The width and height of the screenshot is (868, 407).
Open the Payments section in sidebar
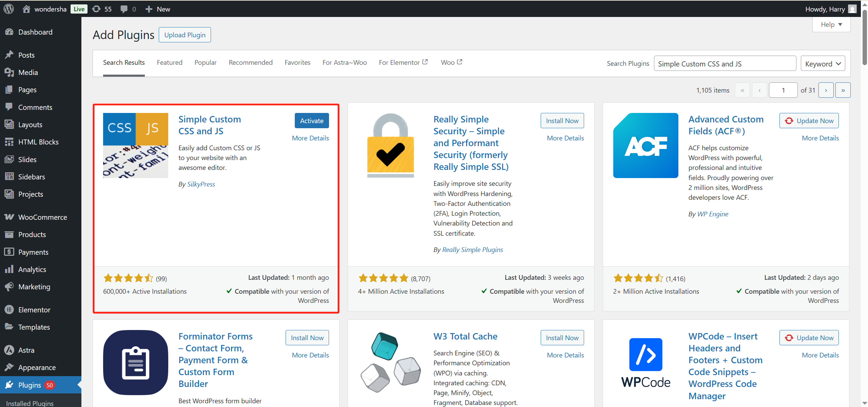33,252
